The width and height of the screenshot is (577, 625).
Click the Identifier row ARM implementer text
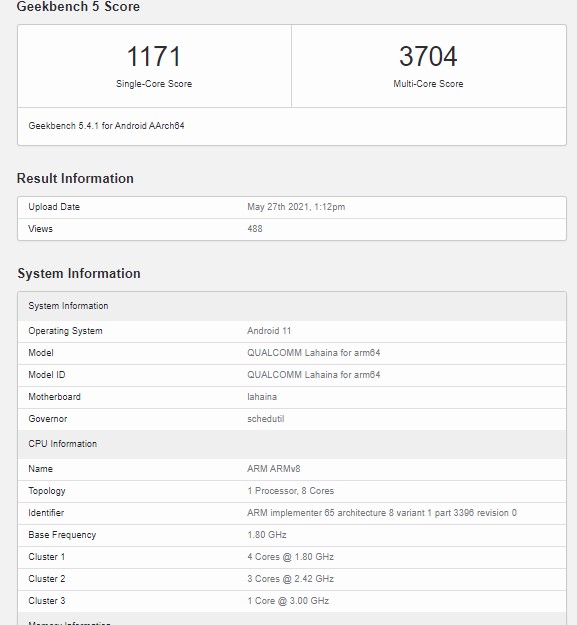382,513
